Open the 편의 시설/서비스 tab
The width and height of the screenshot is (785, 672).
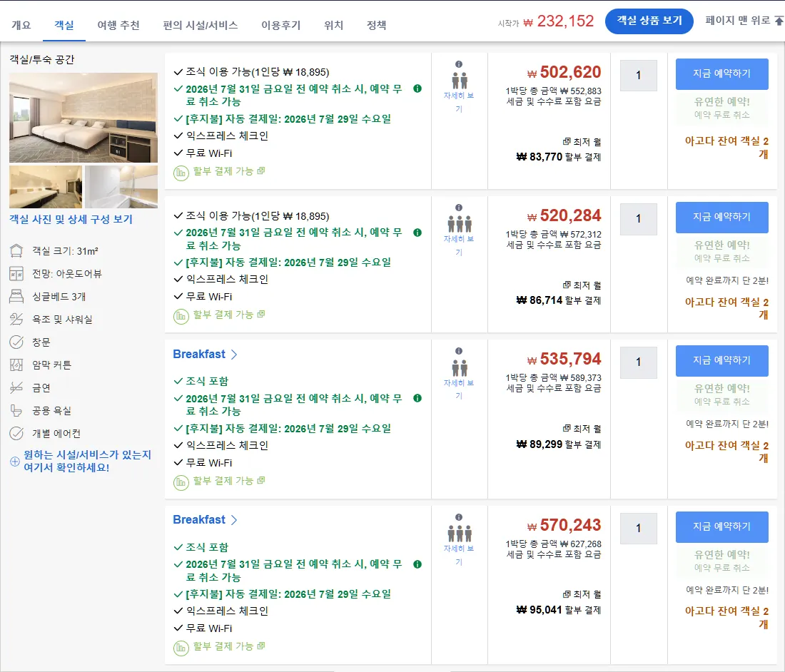pyautogui.click(x=201, y=25)
